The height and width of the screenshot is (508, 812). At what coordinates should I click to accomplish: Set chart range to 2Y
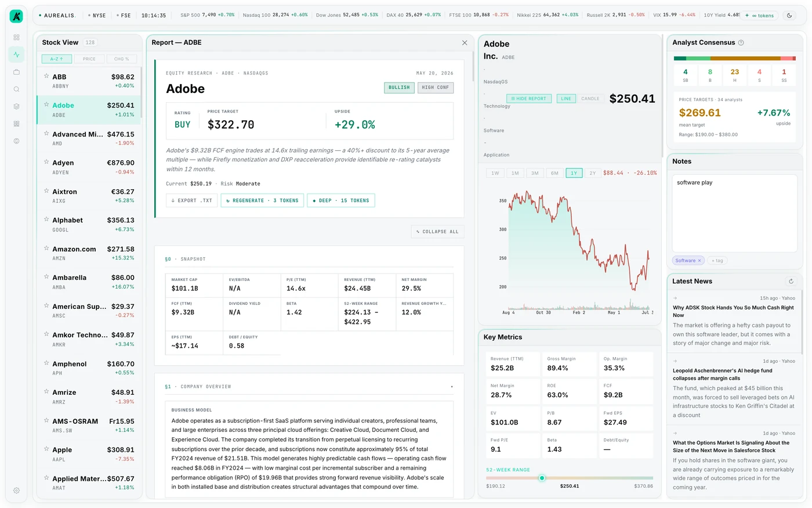tap(593, 173)
